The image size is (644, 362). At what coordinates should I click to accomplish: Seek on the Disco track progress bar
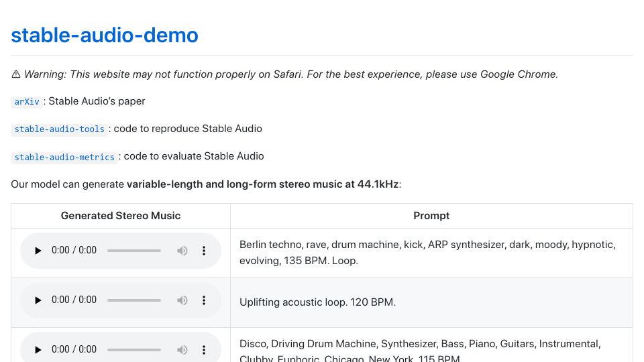134,350
